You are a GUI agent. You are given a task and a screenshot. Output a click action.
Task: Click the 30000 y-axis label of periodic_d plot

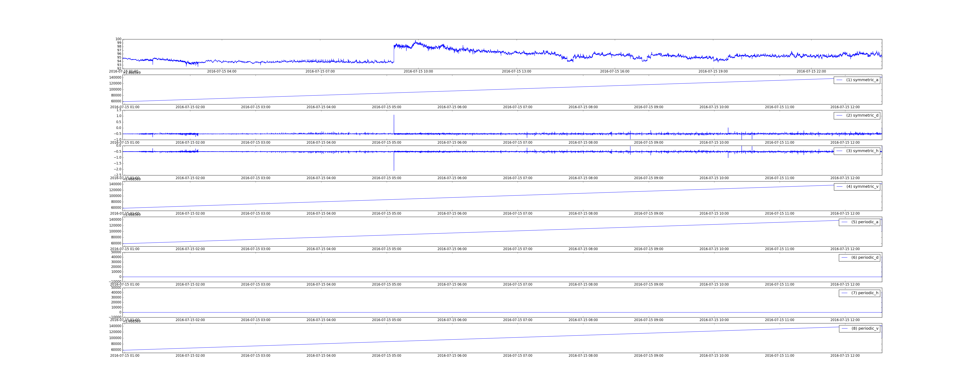click(x=116, y=262)
